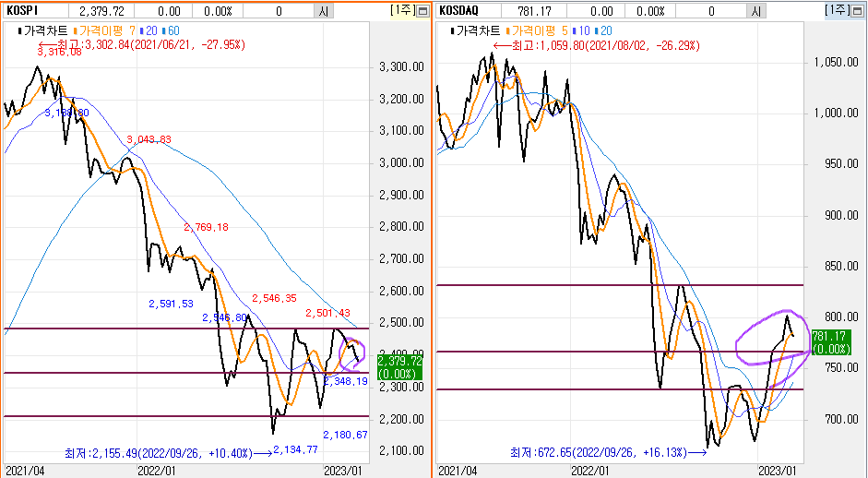868x478 pixels.
Task: Click the 2,591.53 label on KOSPI chart
Action: (171, 304)
